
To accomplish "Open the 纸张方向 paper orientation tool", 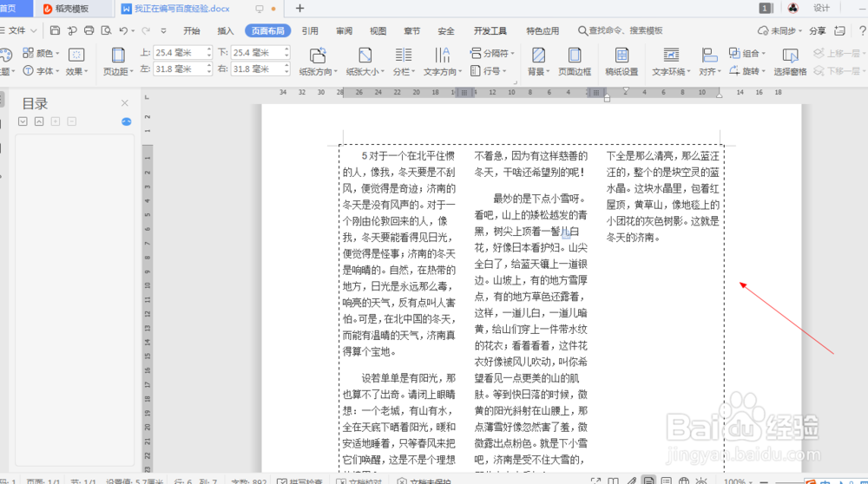I will pos(318,62).
